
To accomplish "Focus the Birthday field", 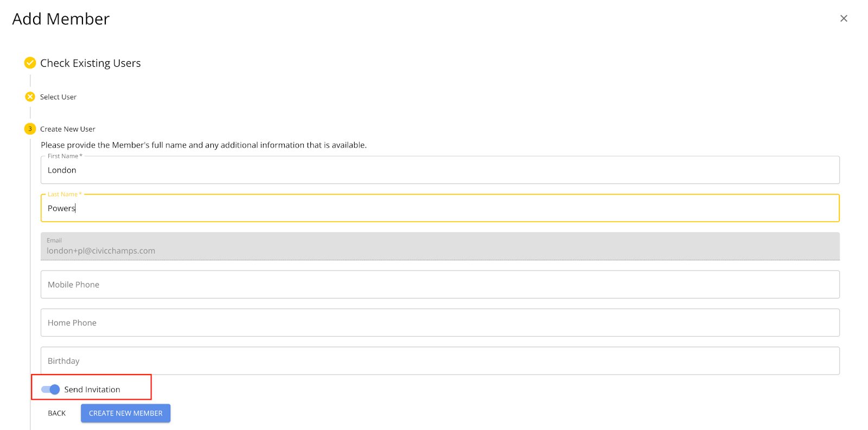I will 440,361.
